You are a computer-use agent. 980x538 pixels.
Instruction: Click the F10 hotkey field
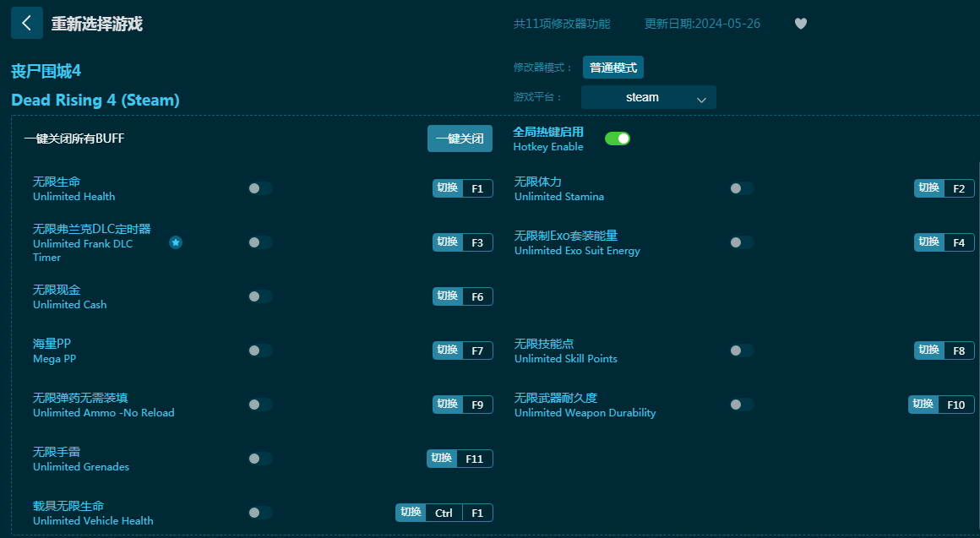point(956,405)
